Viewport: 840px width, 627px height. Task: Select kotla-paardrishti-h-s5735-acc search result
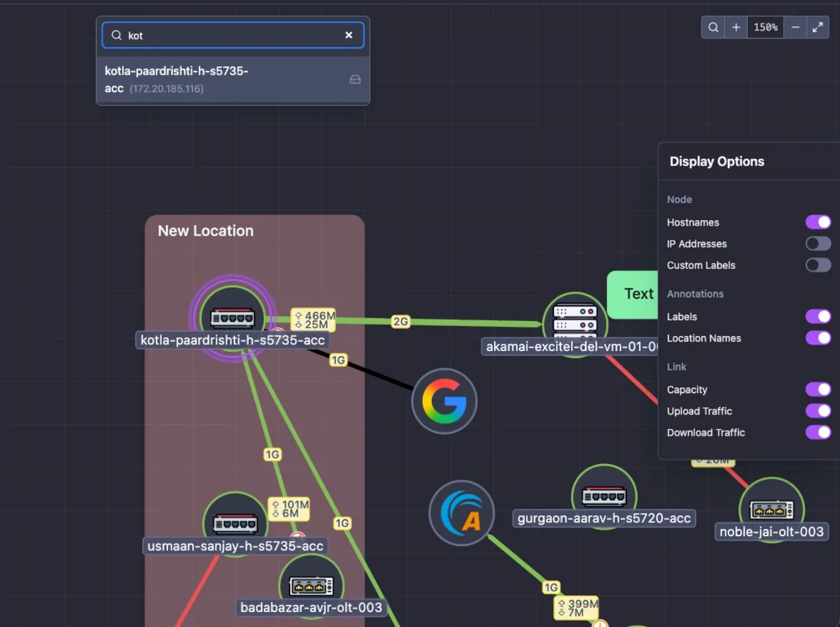(x=233, y=80)
